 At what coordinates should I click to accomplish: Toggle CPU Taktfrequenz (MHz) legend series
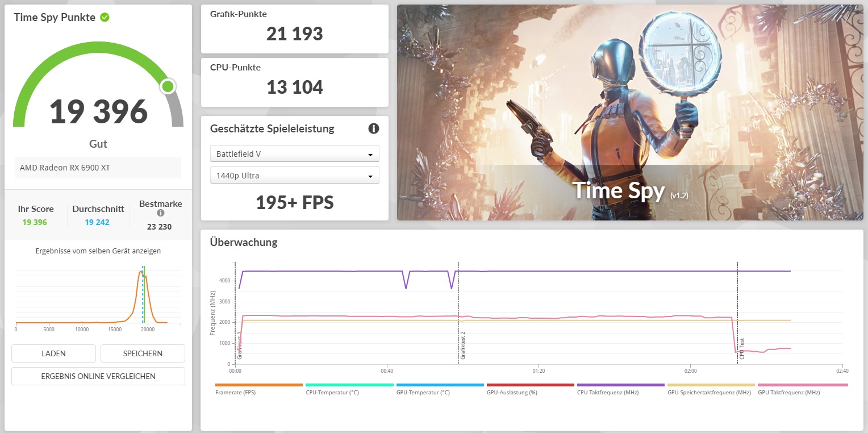pyautogui.click(x=620, y=389)
